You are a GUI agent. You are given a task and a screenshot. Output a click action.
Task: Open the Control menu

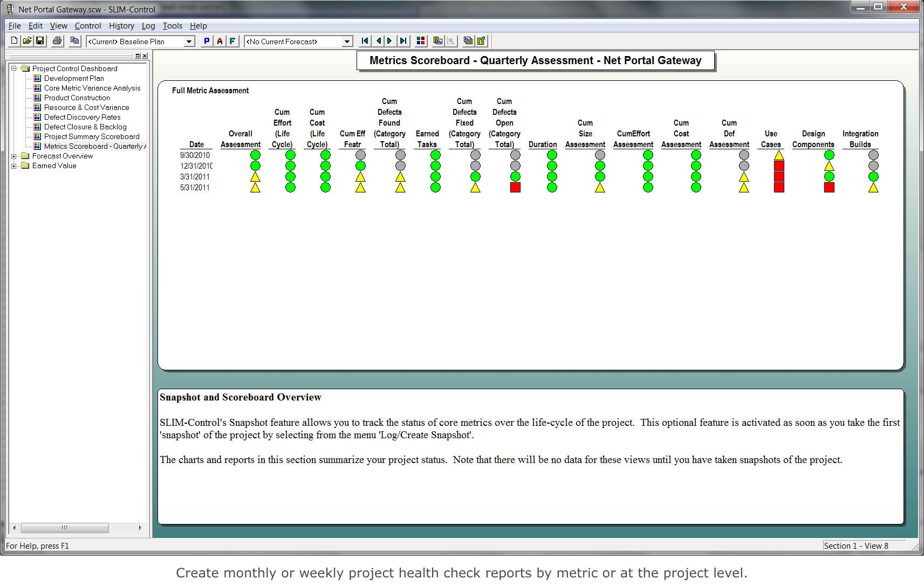click(88, 25)
